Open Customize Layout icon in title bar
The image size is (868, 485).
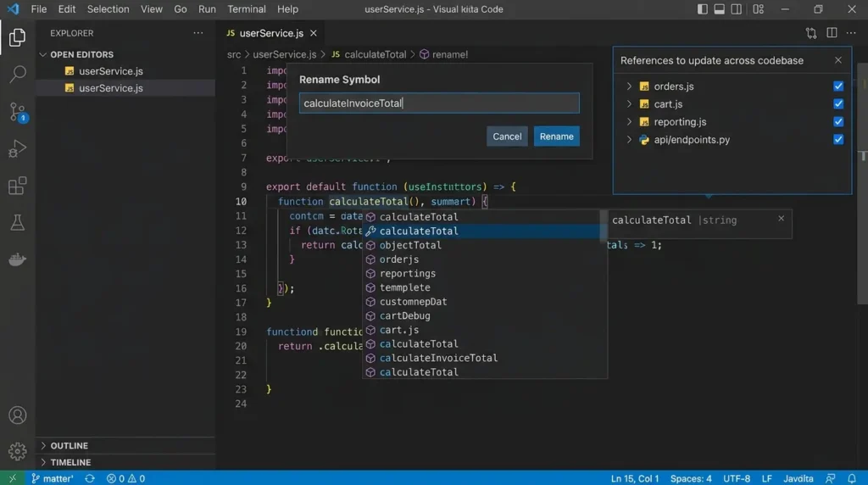(759, 9)
